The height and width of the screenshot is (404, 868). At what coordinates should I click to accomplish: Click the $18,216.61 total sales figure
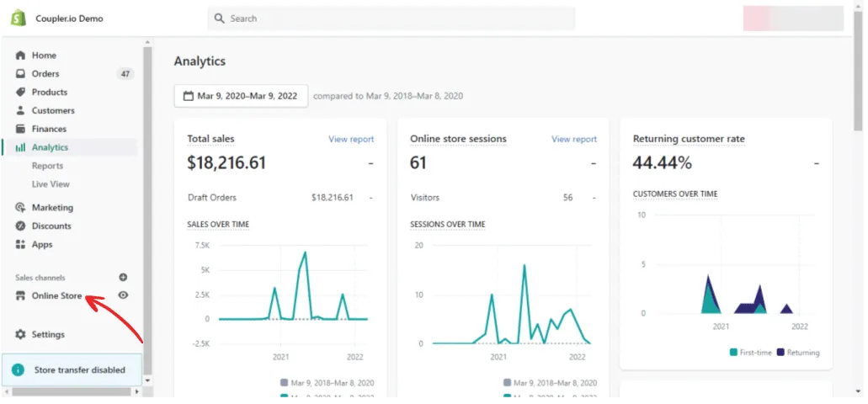(x=226, y=162)
